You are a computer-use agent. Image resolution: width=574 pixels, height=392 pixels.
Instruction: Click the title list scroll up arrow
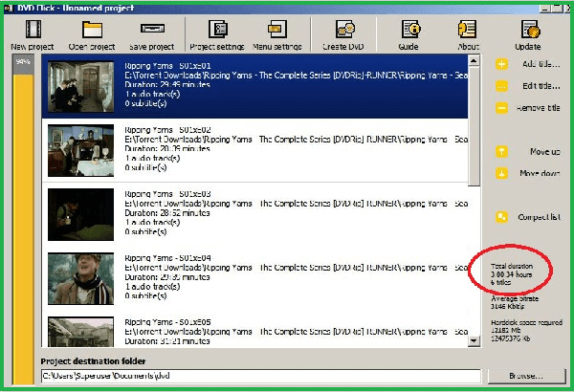click(475, 60)
